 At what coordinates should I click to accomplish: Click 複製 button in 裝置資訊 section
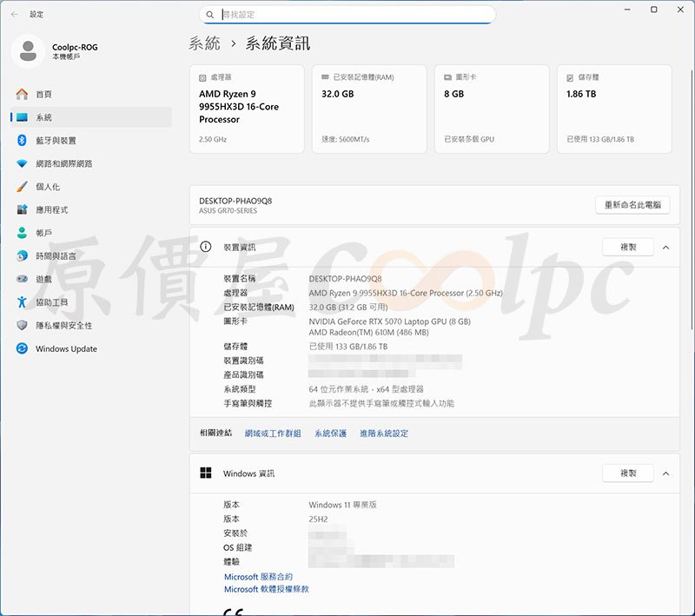tap(627, 248)
